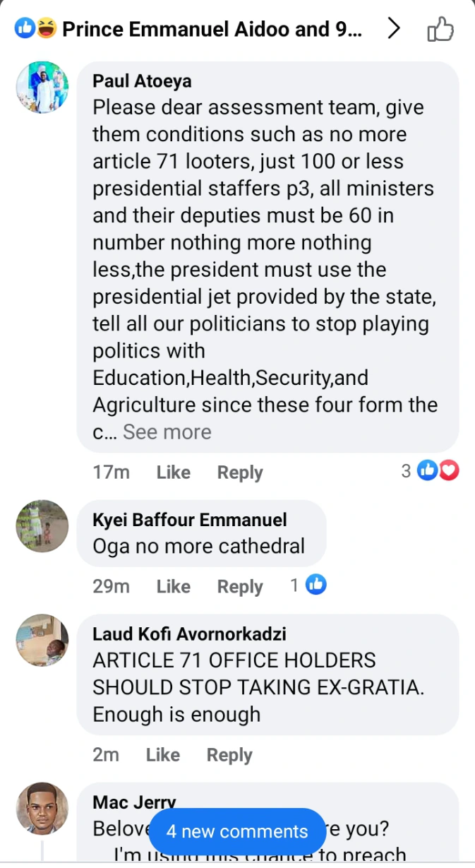Like Laud Kofi Avornorkadzi's comment

pyautogui.click(x=162, y=755)
